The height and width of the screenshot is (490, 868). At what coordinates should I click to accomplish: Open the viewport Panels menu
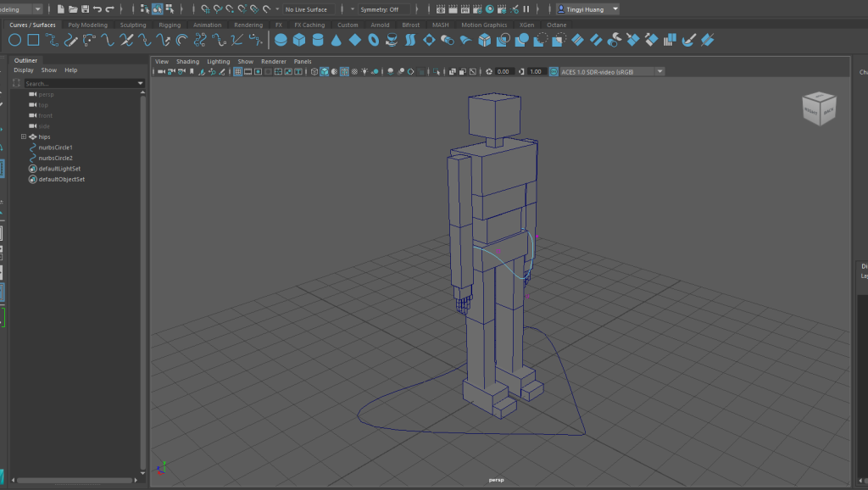[303, 61]
